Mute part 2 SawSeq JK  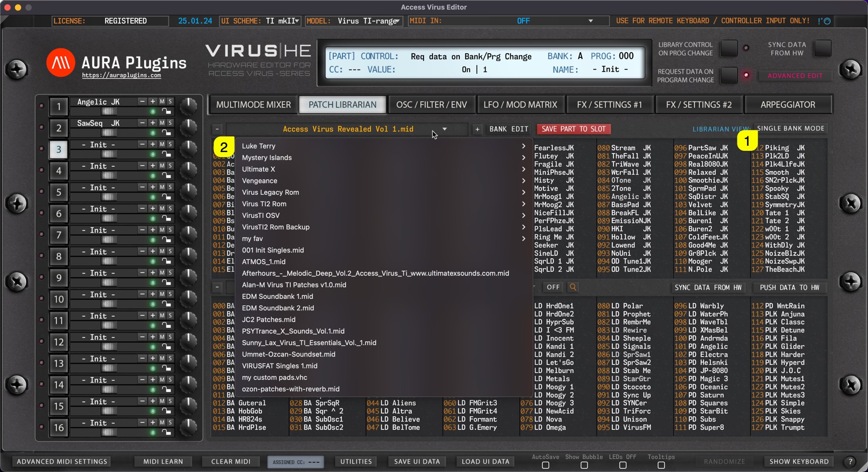(162, 123)
